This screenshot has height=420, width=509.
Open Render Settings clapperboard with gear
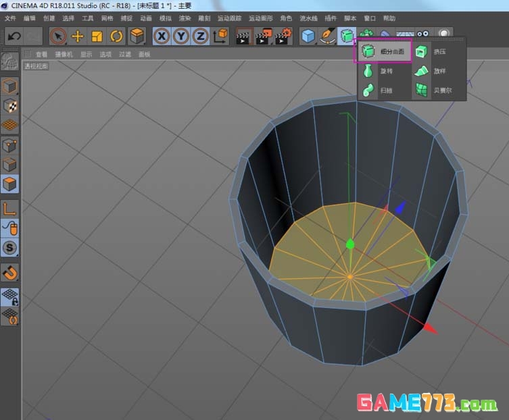point(283,36)
